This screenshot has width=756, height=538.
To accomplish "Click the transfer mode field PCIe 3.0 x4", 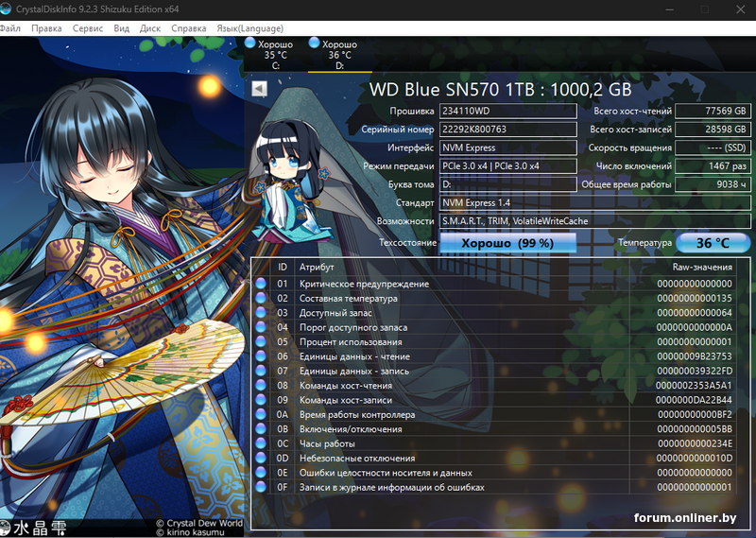I will click(507, 166).
